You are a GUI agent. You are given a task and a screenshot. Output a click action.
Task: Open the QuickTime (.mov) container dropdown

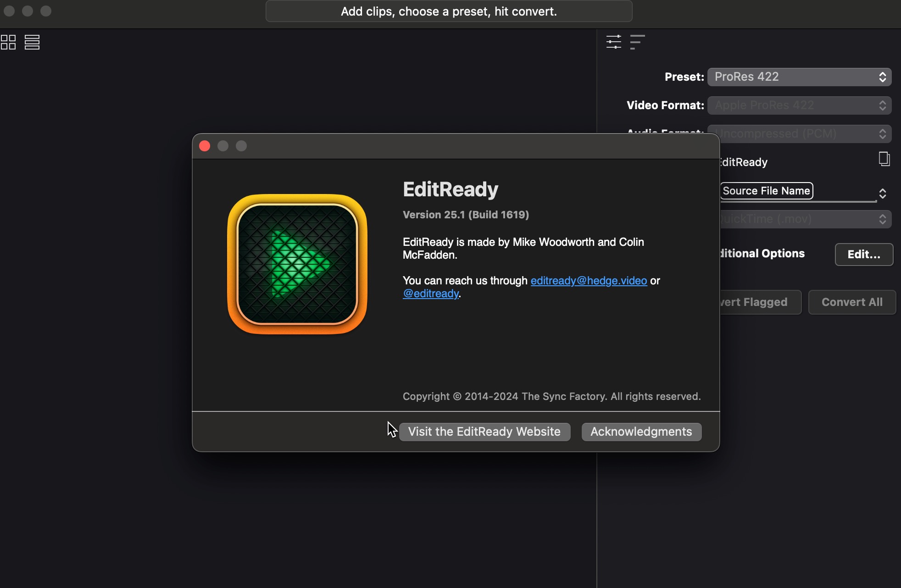[805, 219]
